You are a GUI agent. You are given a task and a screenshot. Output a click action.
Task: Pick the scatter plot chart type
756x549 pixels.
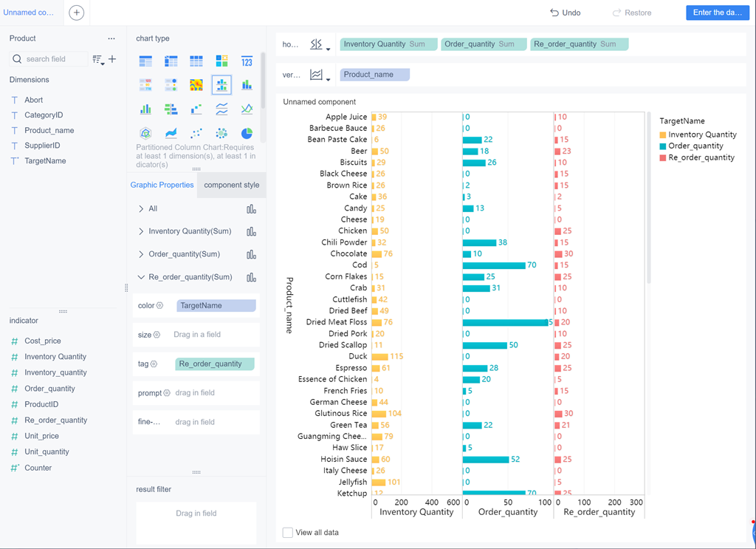[196, 133]
